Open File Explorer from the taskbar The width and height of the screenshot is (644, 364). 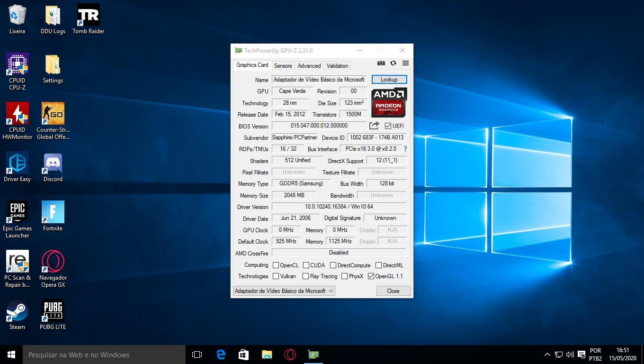pyautogui.click(x=267, y=355)
